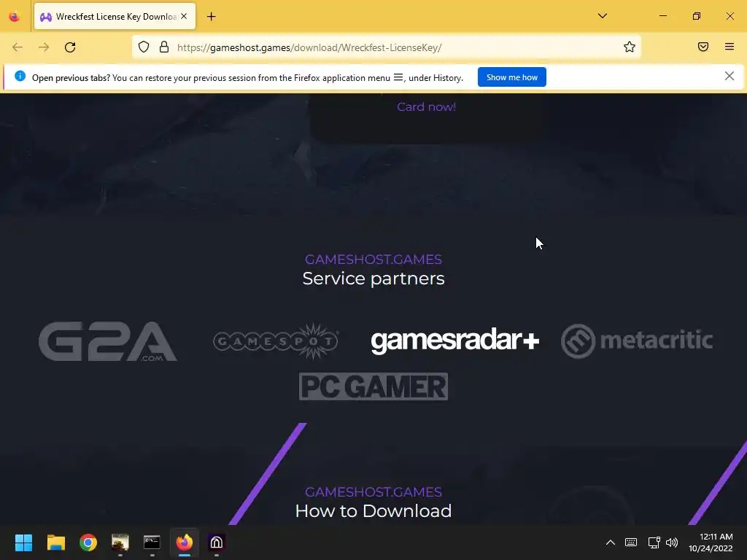
Task: Go forward to next page
Action: click(44, 47)
